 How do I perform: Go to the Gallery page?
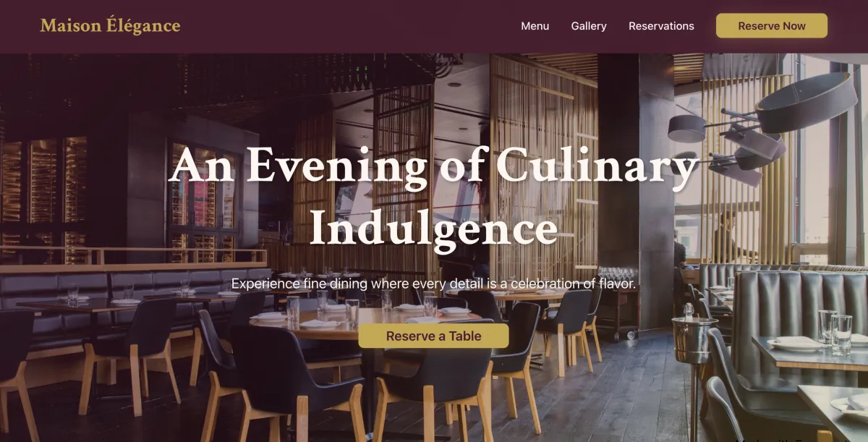[x=589, y=26]
